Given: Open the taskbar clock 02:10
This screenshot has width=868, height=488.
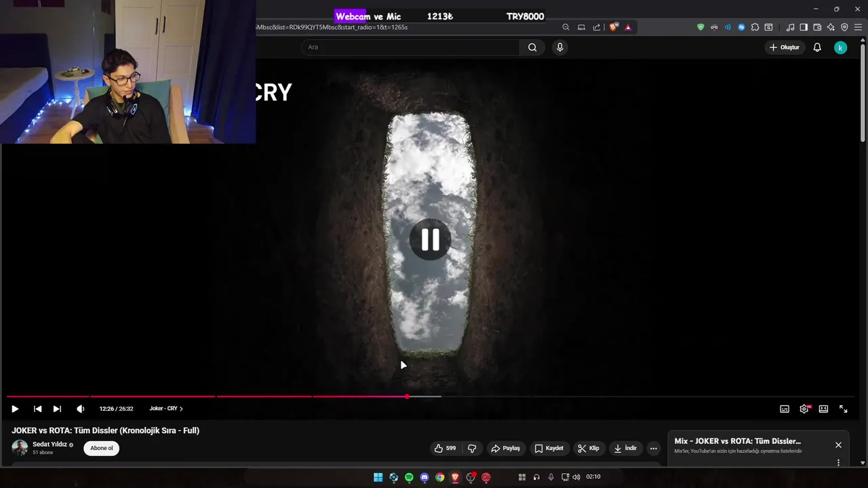Looking at the screenshot, I should (x=593, y=477).
